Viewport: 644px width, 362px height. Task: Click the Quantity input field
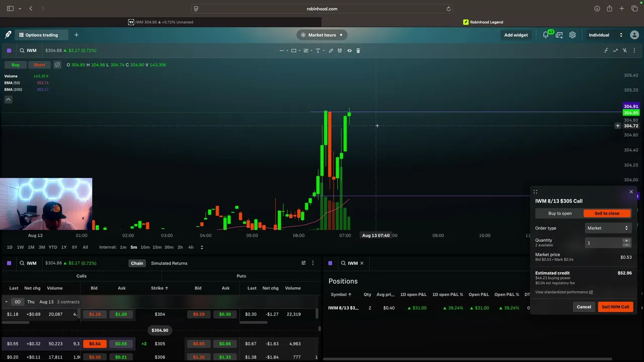tap(604, 243)
